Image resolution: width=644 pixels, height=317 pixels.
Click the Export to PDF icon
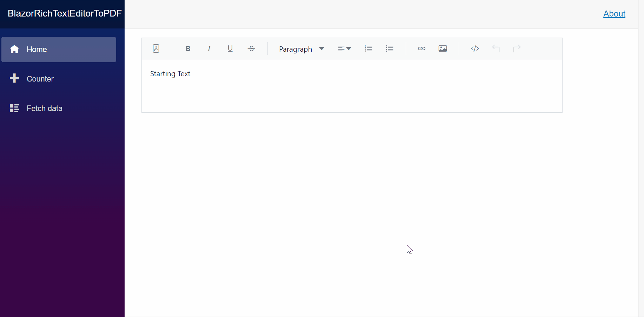pyautogui.click(x=156, y=48)
